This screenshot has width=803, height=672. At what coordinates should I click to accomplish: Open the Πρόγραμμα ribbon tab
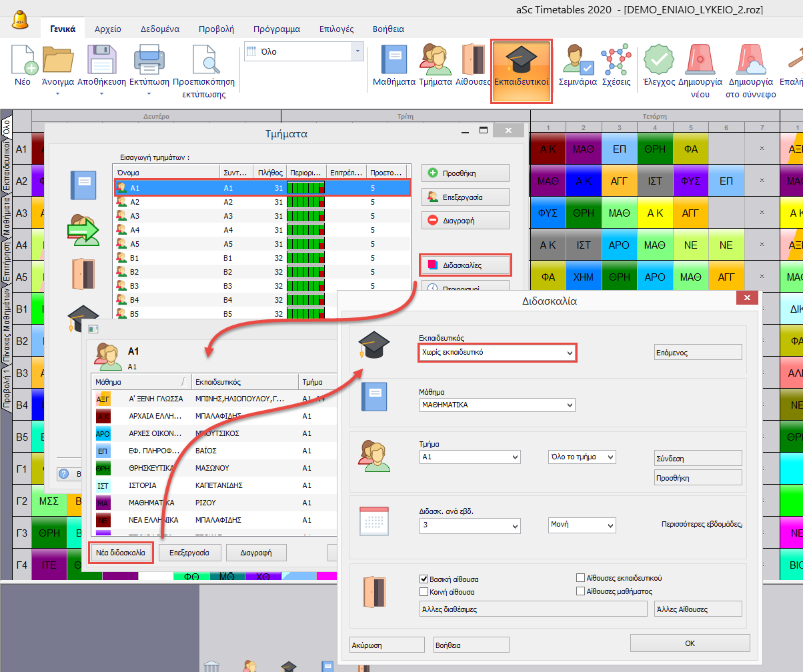tap(276, 29)
